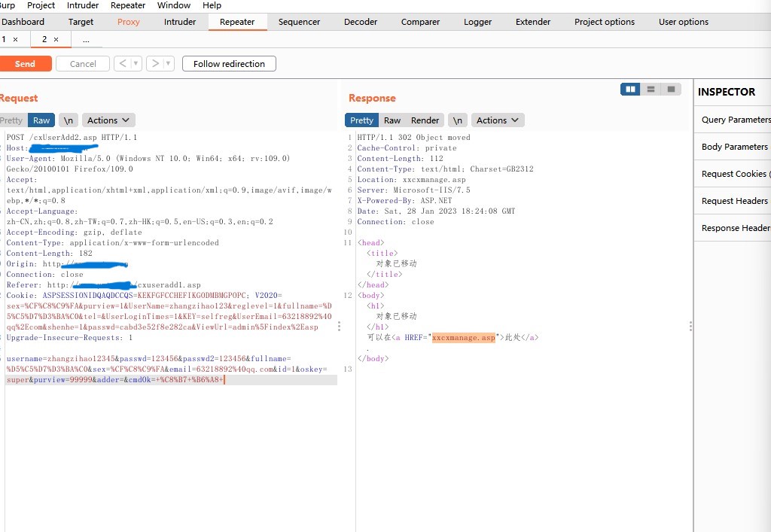Open forward history dropdown arrow
Viewport: 771px width, 532px height.
169,63
